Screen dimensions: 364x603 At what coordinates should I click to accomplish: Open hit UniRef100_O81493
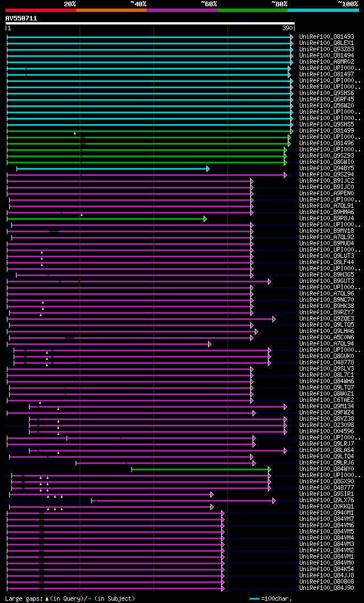(327, 36)
